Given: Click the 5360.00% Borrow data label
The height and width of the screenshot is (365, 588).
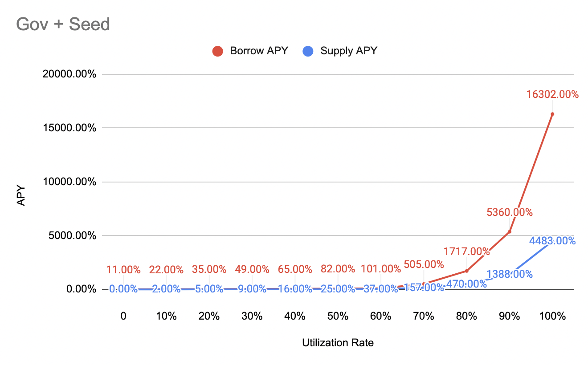Looking at the screenshot, I should coord(509,212).
